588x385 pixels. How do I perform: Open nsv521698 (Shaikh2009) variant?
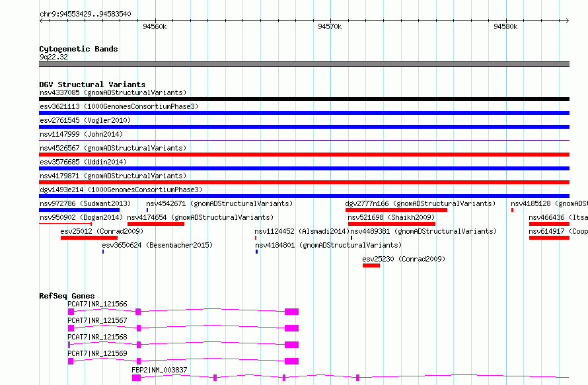pos(391,217)
